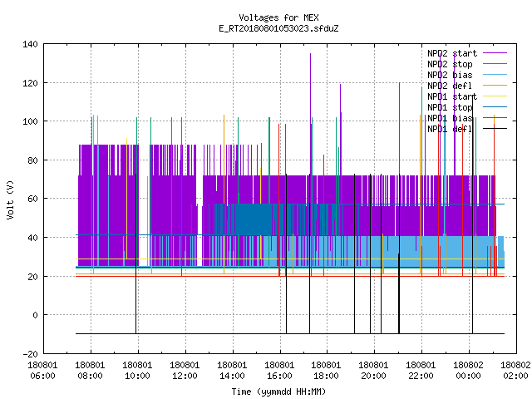Click the 22:00 x-axis time label
532x399 pixels.
[421, 376]
